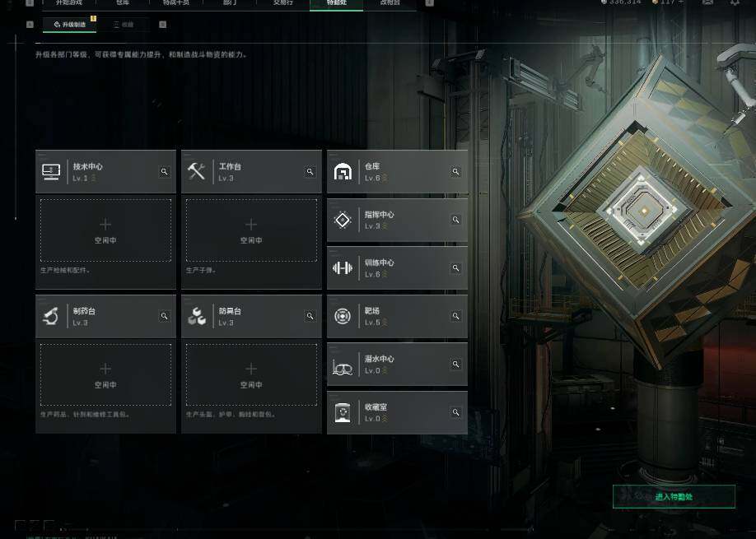Click the 生产子弹 description text

coord(201,270)
